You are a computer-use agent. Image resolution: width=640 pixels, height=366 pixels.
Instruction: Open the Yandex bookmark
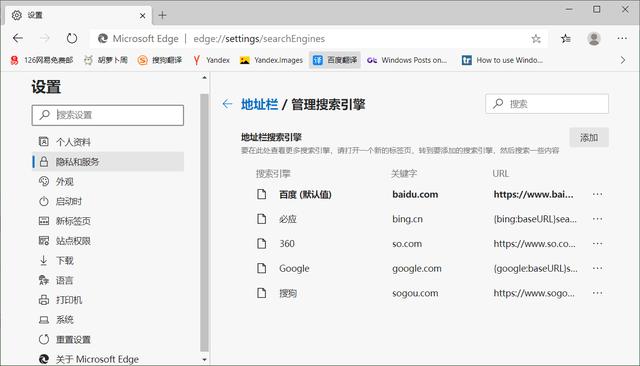211,60
